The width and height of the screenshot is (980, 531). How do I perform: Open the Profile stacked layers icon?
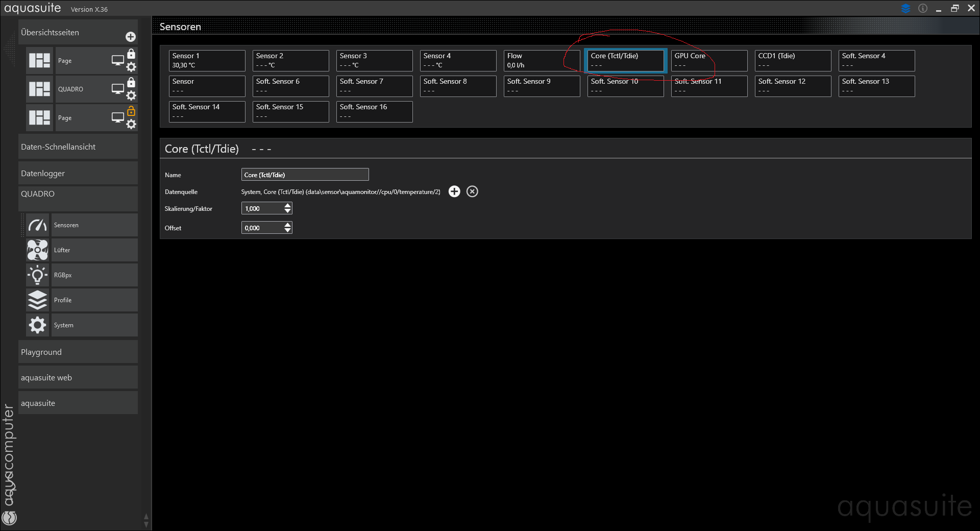tap(38, 300)
